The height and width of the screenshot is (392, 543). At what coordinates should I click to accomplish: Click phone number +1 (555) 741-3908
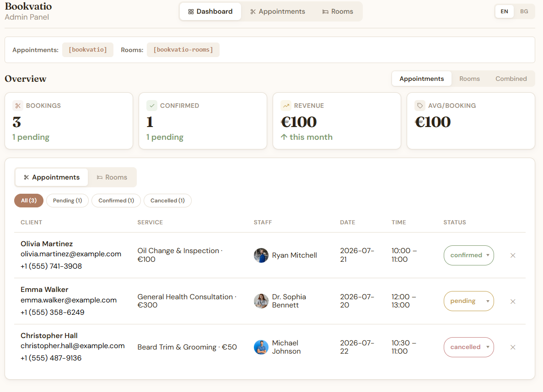tap(51, 266)
